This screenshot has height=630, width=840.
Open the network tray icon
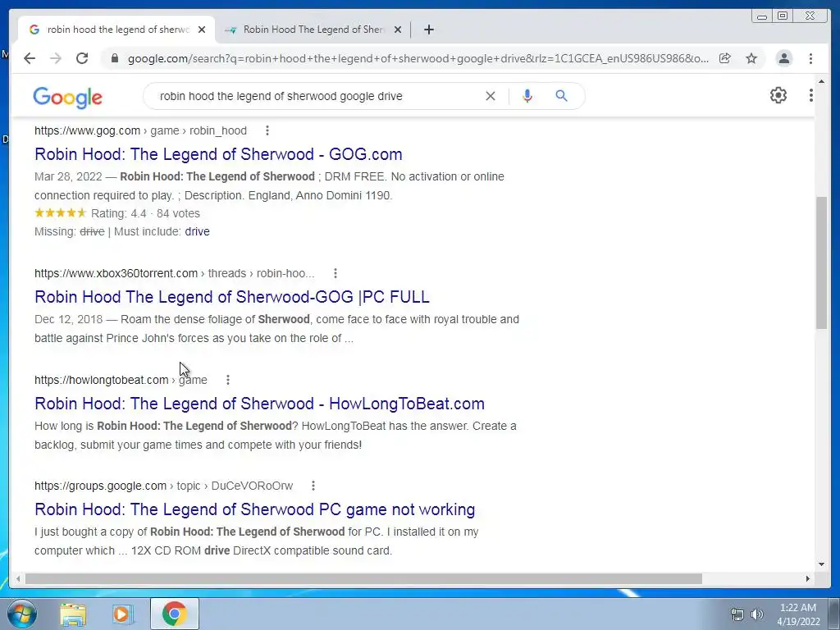[x=737, y=614]
